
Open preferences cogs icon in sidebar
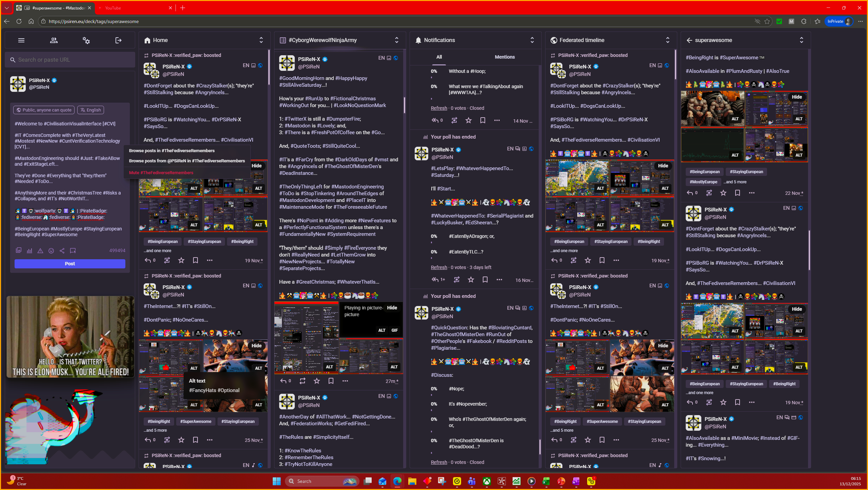(x=86, y=40)
